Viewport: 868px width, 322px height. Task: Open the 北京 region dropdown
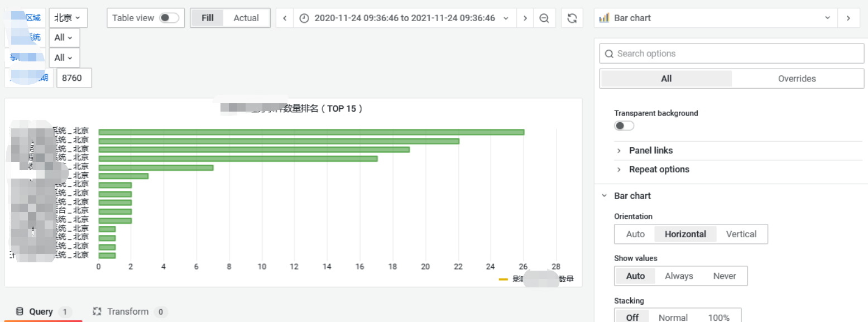[68, 17]
